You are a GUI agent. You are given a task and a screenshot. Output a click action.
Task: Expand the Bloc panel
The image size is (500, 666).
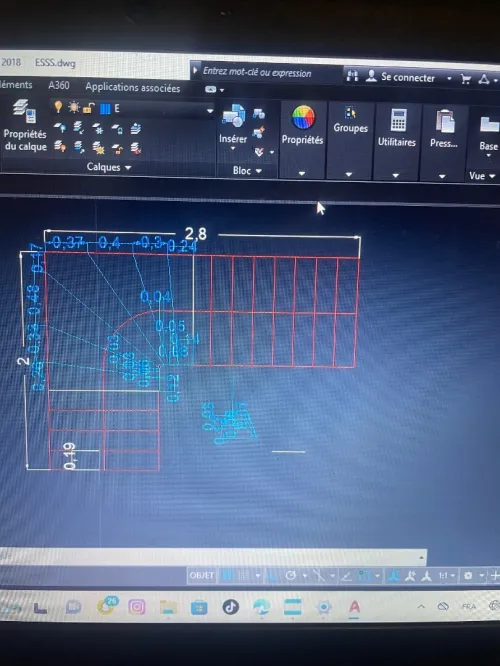pyautogui.click(x=247, y=171)
